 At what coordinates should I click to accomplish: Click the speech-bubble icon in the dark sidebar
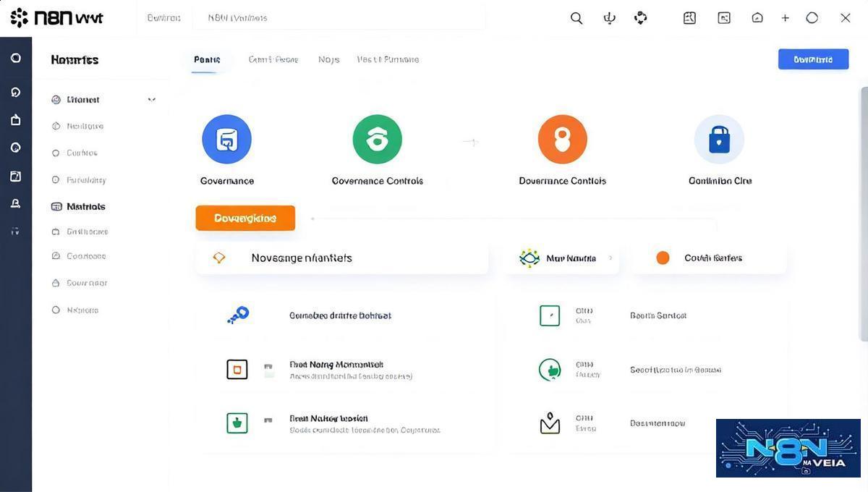pos(16,92)
